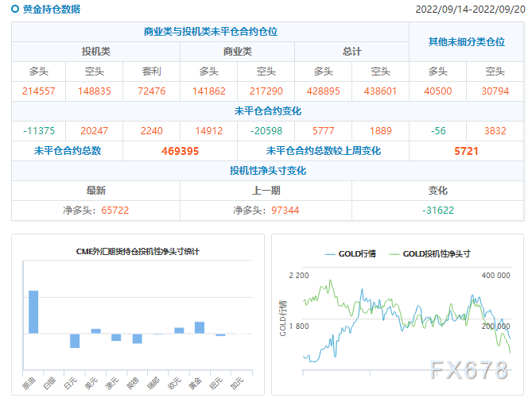The image size is (532, 398).
Task: Click the 原油 bar in the chart
Action: click(33, 312)
